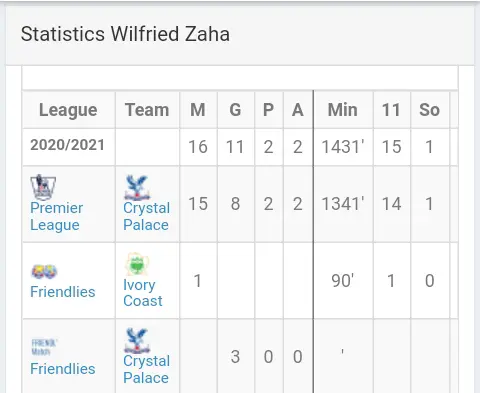Open the Crystal Palace link in the bottom row
Image resolution: width=480 pixels, height=393 pixels.
pos(147,369)
